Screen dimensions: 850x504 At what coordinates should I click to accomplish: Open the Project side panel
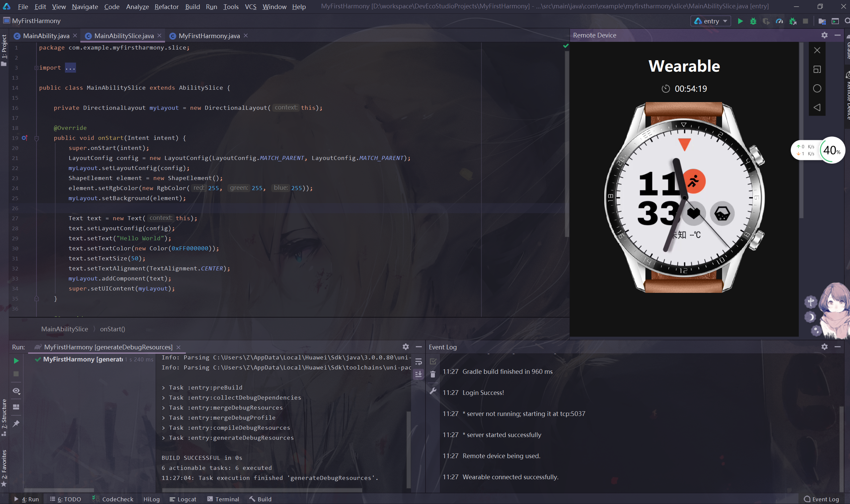(4, 50)
